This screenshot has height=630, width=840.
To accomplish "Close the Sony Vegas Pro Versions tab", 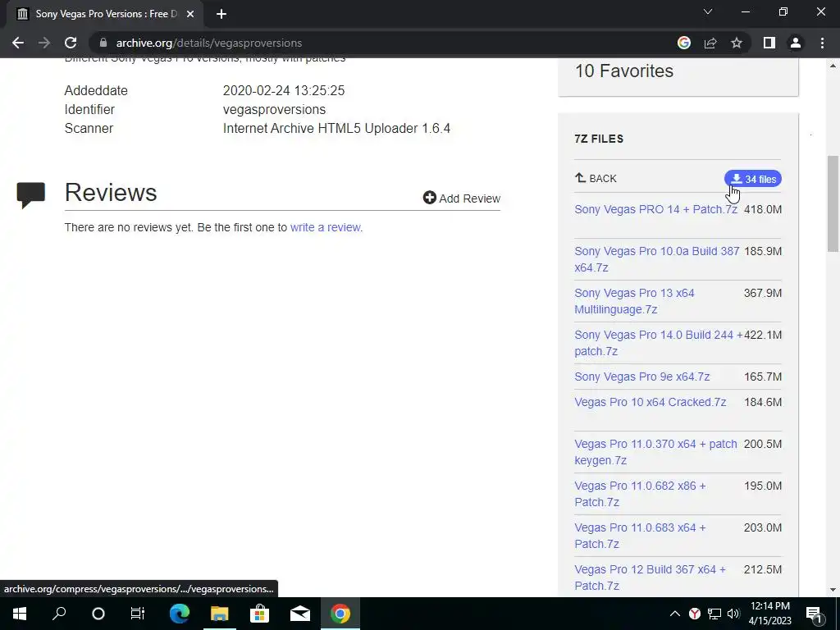I will click(190, 14).
